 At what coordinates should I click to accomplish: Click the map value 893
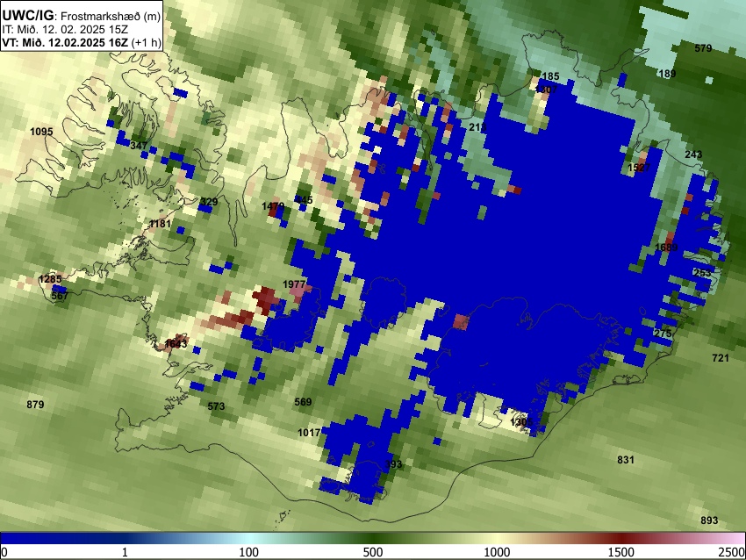coord(709,520)
